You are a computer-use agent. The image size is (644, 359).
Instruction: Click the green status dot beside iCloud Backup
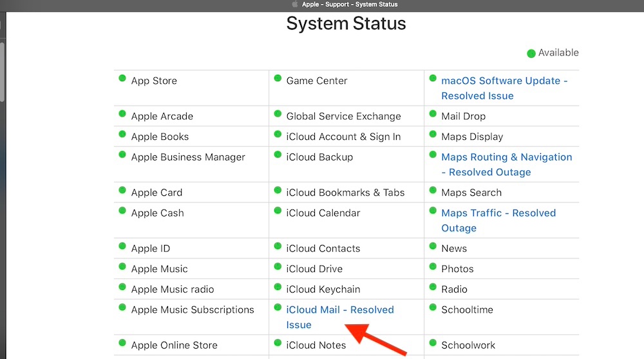(x=278, y=155)
